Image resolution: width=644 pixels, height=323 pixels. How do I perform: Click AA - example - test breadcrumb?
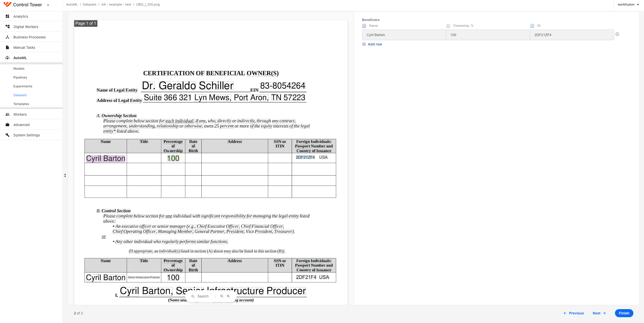(x=116, y=4)
